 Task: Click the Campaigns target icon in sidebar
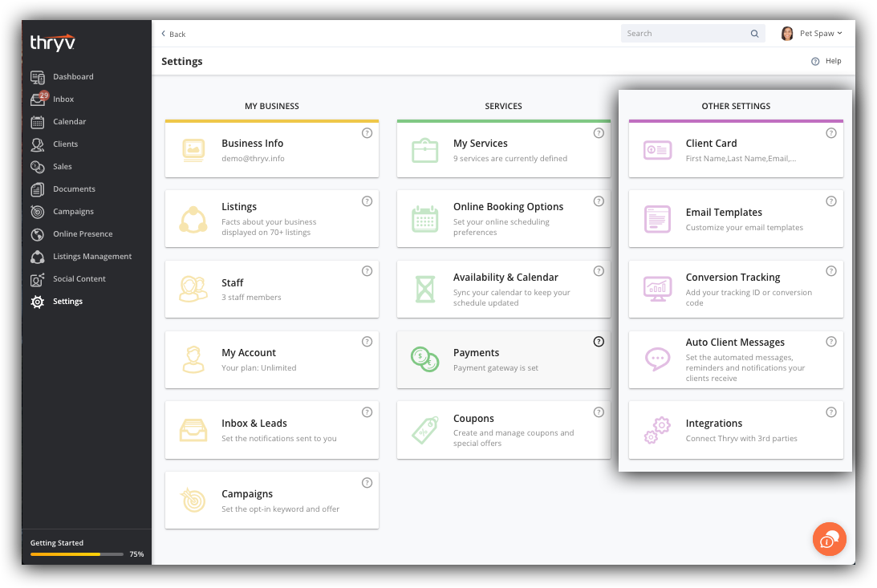[38, 212]
